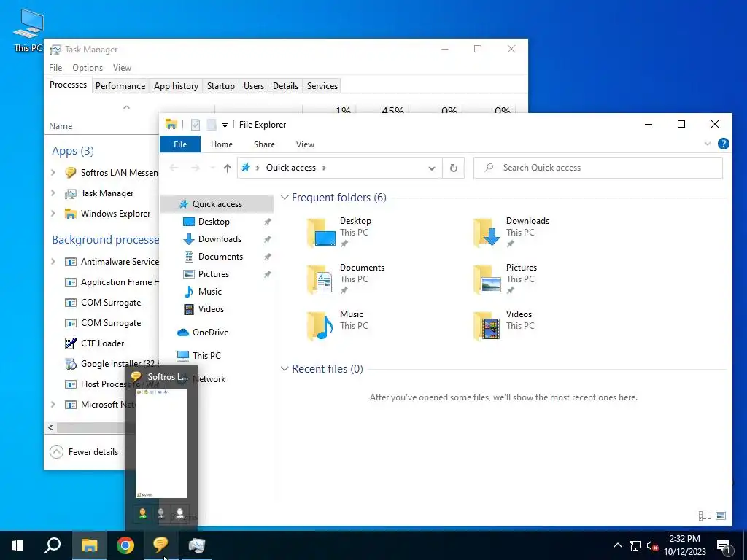Open Customize Quick Access Toolbar dropdown
This screenshot has width=747, height=560.
(225, 125)
